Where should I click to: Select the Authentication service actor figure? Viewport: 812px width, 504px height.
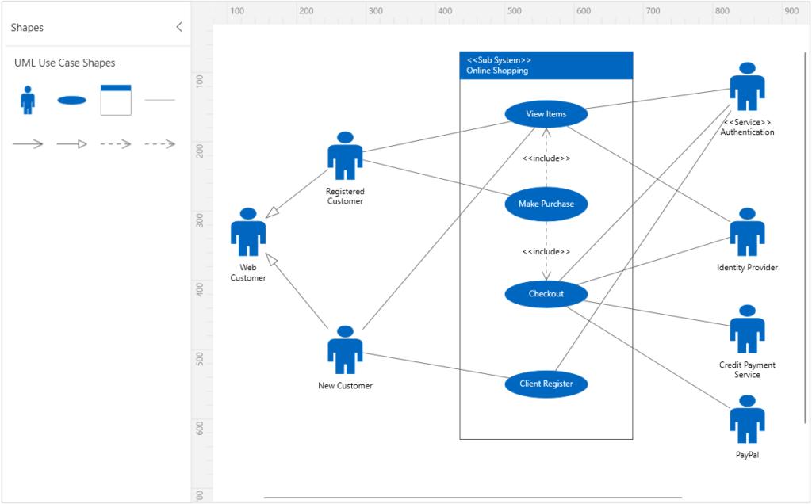[x=747, y=86]
